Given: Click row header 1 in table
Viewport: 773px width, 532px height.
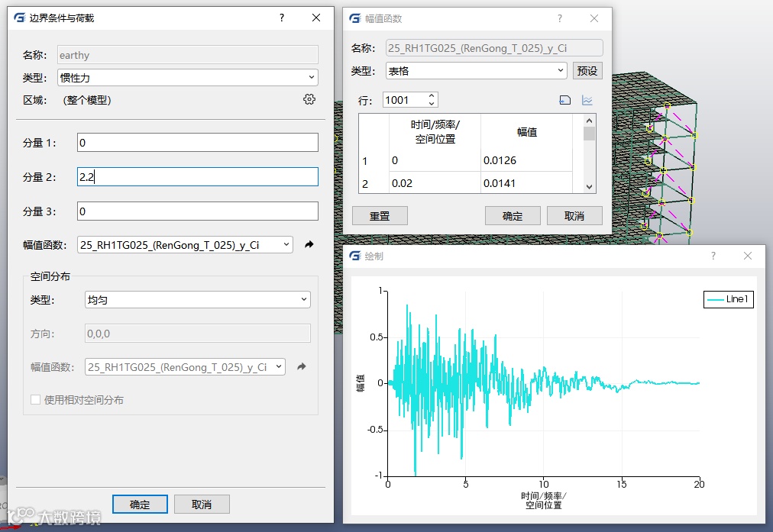Looking at the screenshot, I should (374, 160).
